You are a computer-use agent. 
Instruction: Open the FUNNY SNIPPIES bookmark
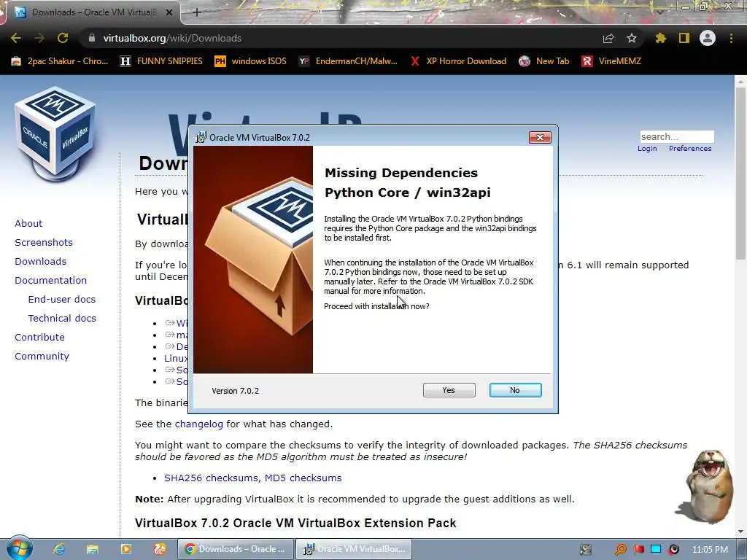(x=161, y=61)
